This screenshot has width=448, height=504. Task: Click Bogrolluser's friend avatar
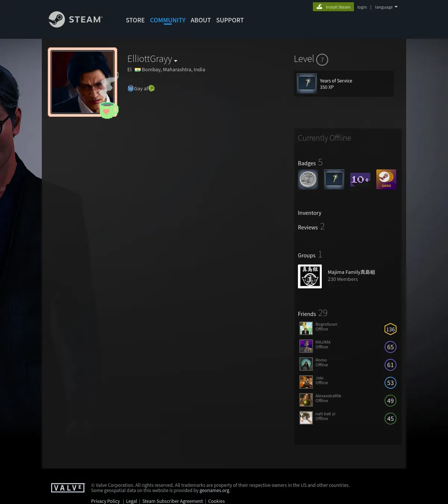click(x=306, y=328)
